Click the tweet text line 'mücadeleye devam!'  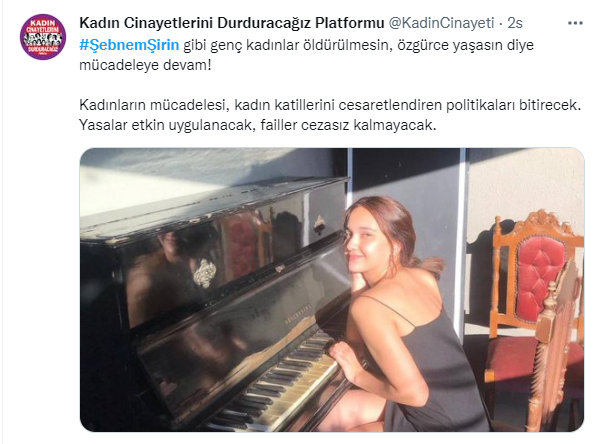point(145,65)
